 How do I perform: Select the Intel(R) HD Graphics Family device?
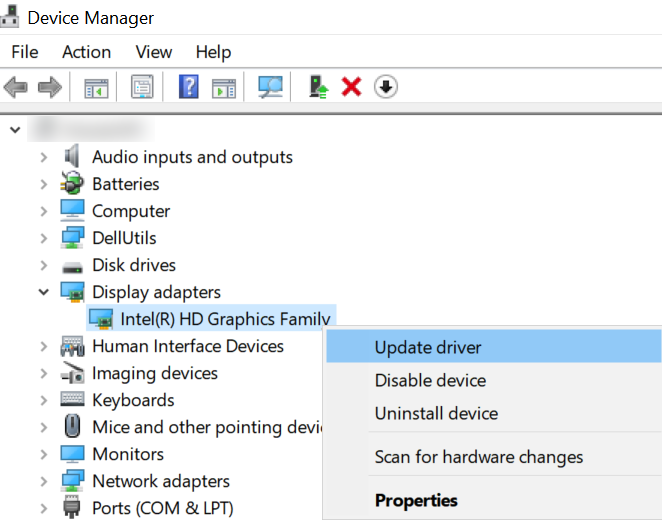click(x=225, y=319)
